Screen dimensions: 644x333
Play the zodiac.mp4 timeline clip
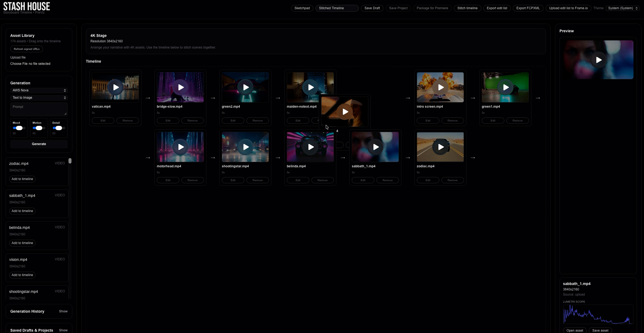441,147
